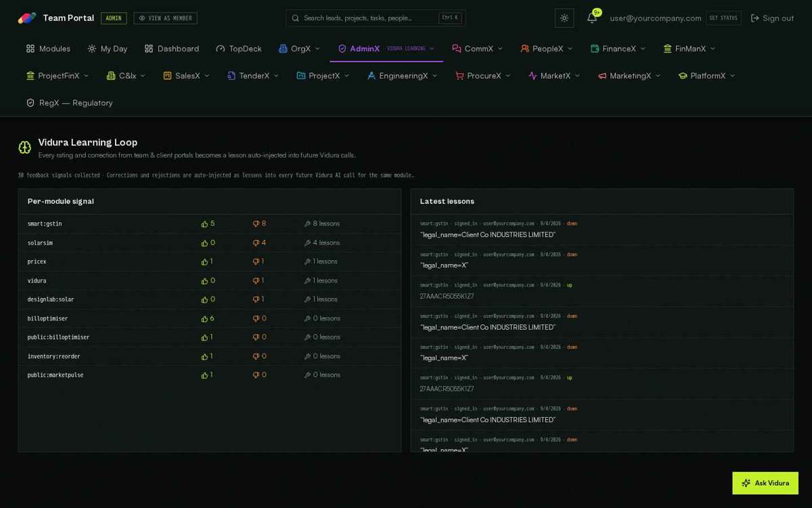Open notifications bell icon
This screenshot has width=812, height=508.
click(591, 18)
